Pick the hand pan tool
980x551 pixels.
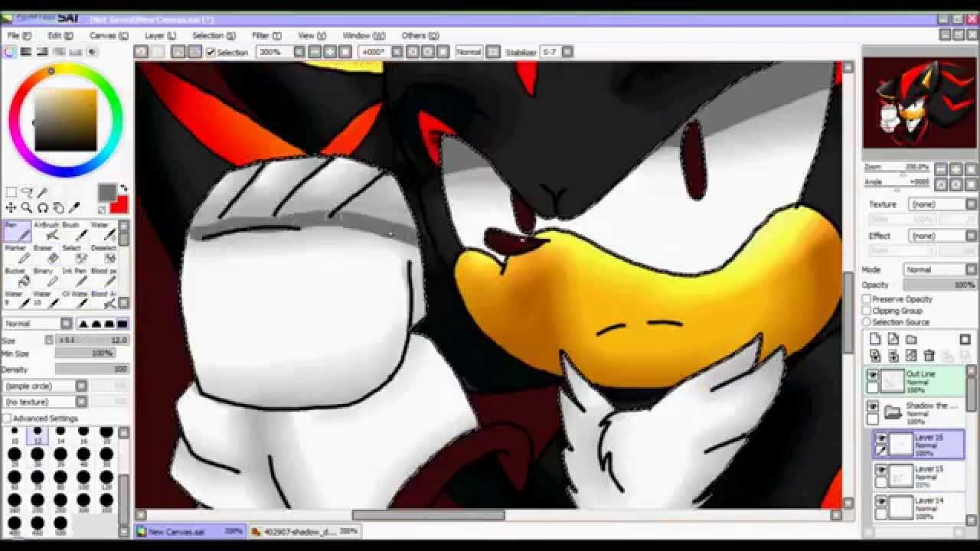(58, 207)
